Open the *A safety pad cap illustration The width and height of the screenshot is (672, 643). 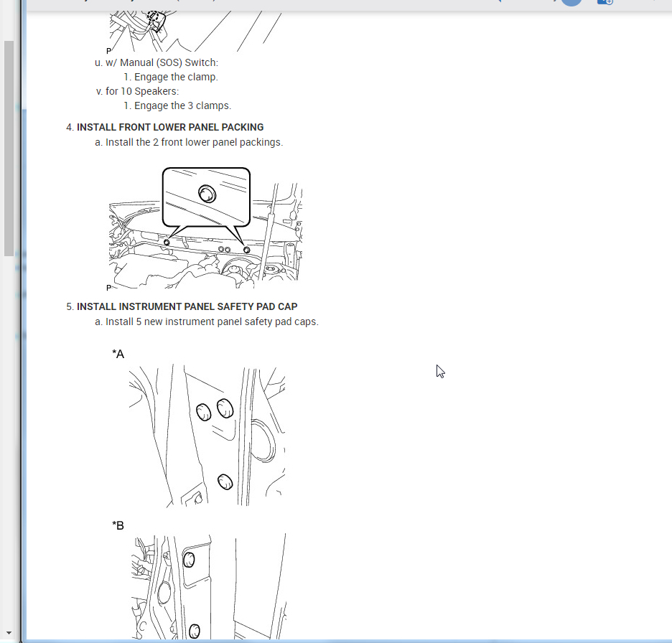point(207,436)
